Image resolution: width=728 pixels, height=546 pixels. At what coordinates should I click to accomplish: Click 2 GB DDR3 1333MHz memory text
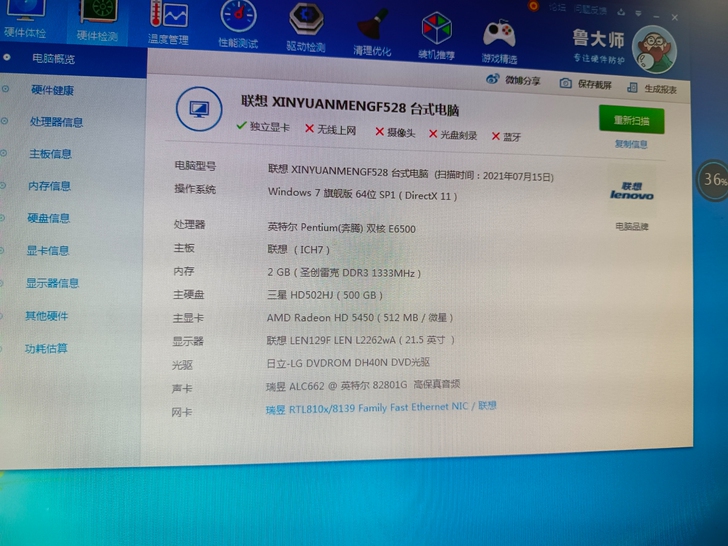(344, 273)
